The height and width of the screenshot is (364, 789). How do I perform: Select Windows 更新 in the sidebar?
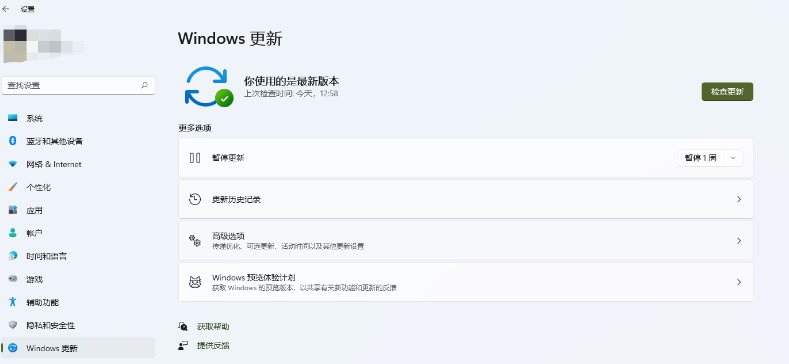pyautogui.click(x=78, y=348)
